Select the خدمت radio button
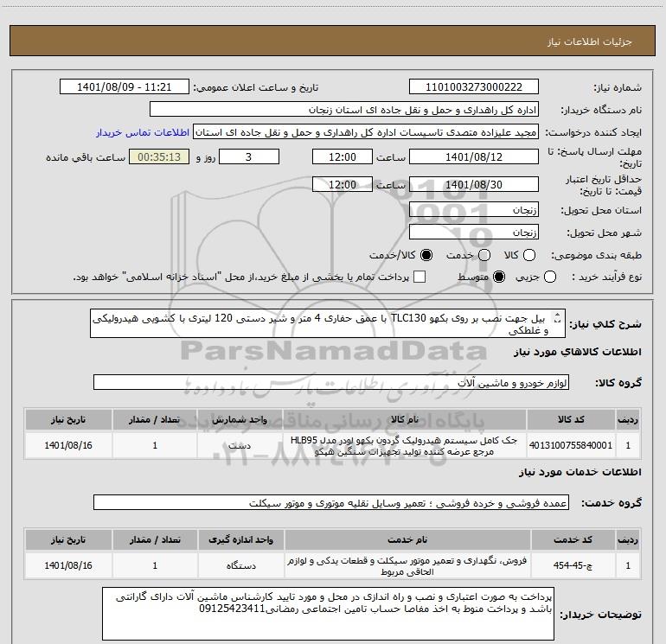 coord(484,255)
